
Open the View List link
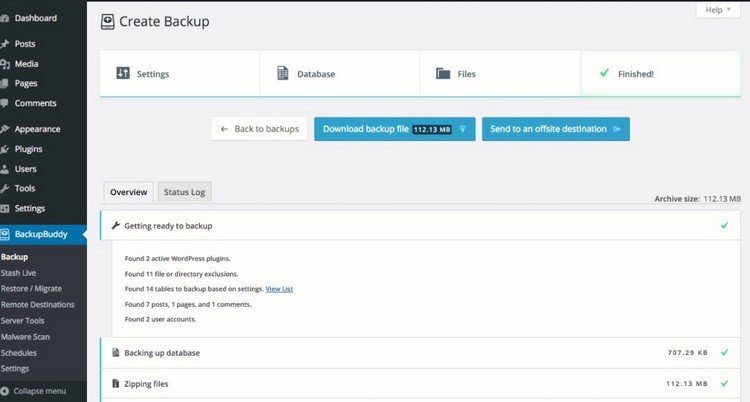279,289
